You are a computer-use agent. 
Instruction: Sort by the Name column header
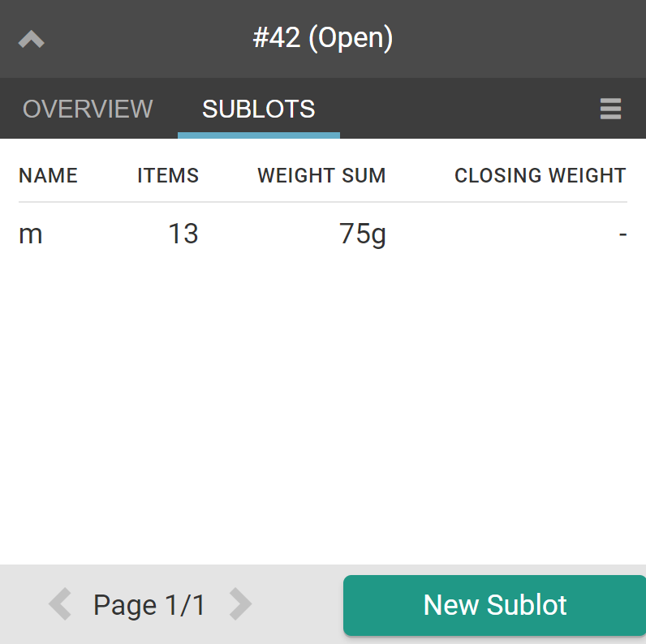pyautogui.click(x=48, y=175)
